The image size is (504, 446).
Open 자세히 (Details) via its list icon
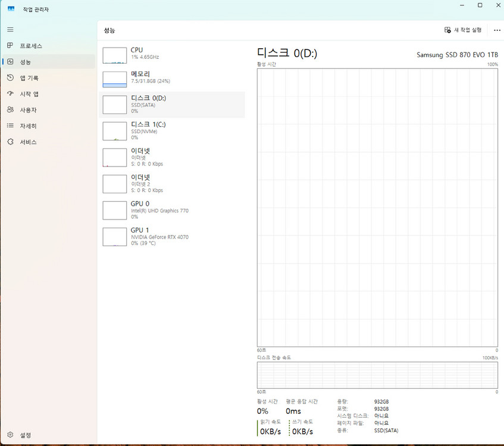10,125
